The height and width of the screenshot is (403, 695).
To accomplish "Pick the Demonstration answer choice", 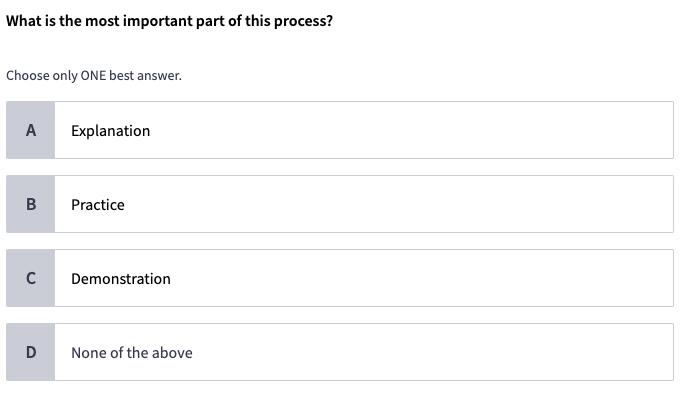I will (x=340, y=278).
